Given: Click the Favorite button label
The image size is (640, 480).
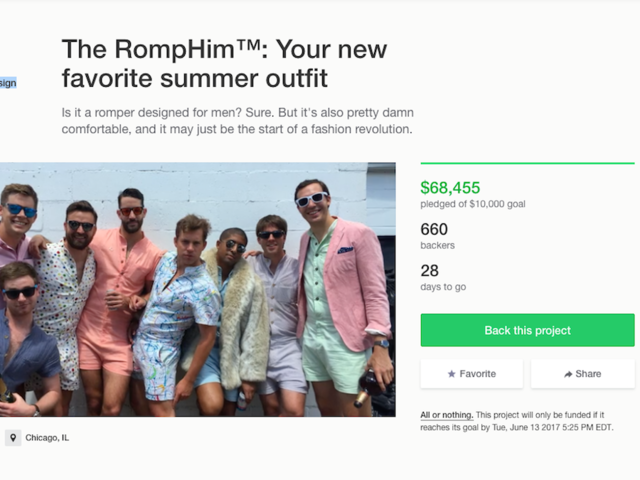Looking at the screenshot, I should pyautogui.click(x=477, y=374).
